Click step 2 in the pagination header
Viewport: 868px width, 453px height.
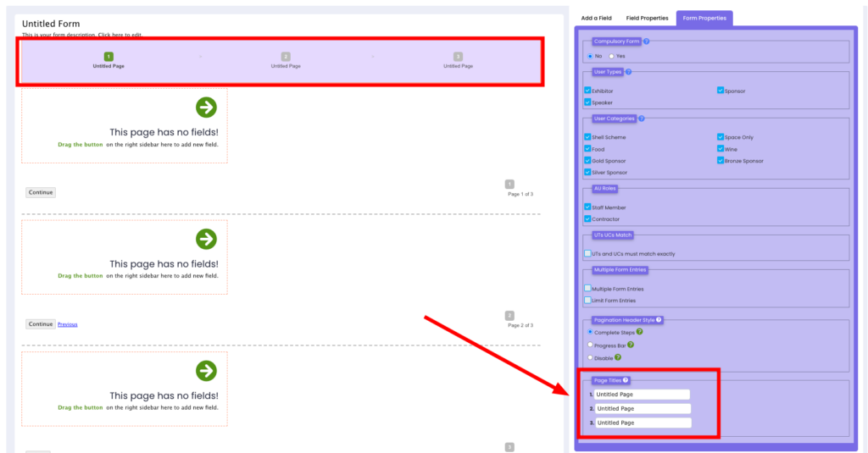point(286,57)
